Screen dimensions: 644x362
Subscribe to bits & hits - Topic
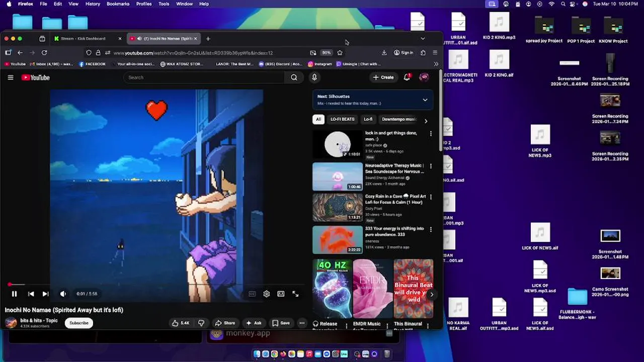click(79, 323)
